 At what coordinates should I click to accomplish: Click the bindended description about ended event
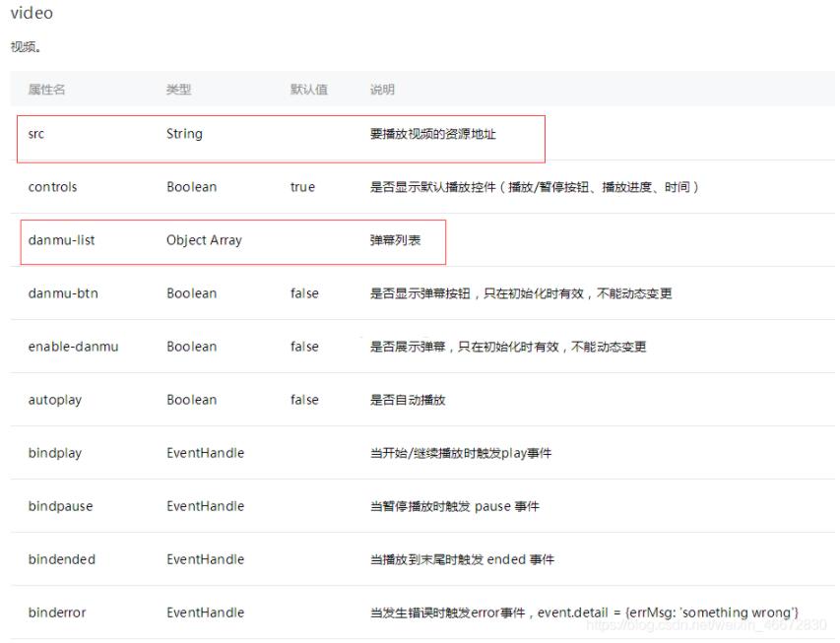click(x=462, y=559)
